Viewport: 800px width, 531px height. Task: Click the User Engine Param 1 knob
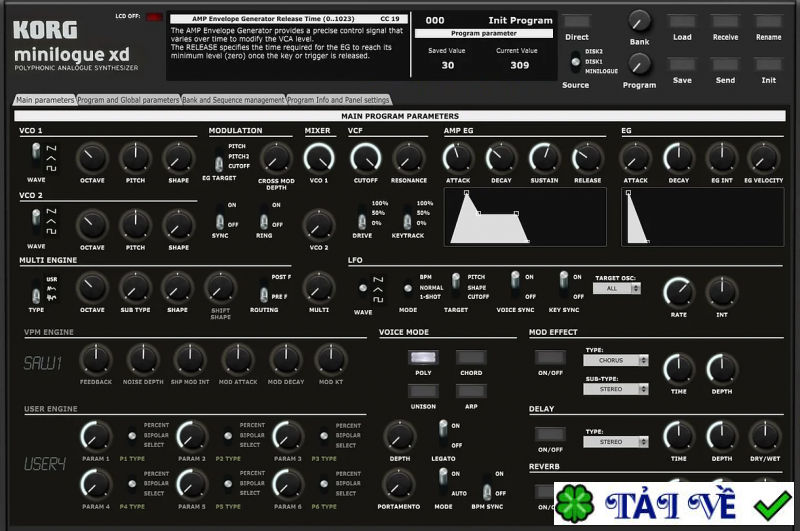tap(96, 437)
